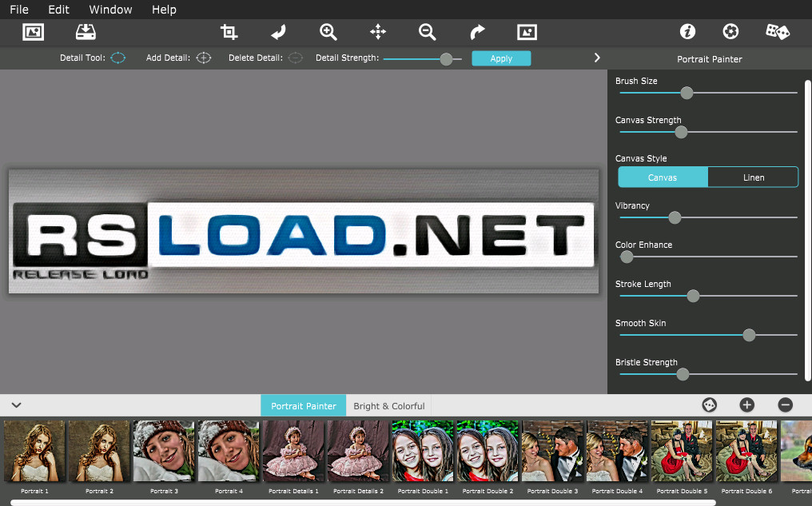Open the Help menu

[164, 10]
